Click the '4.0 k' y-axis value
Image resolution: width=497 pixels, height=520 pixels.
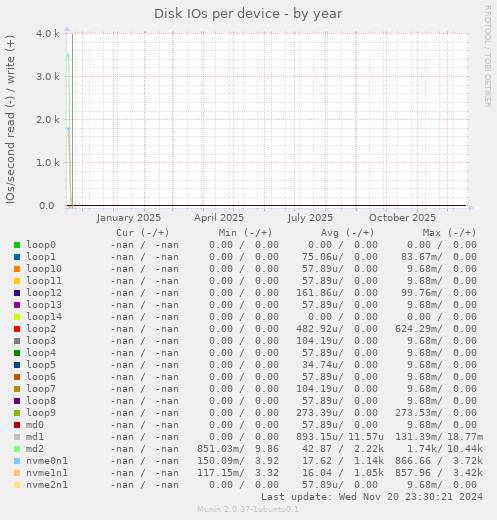[48, 34]
